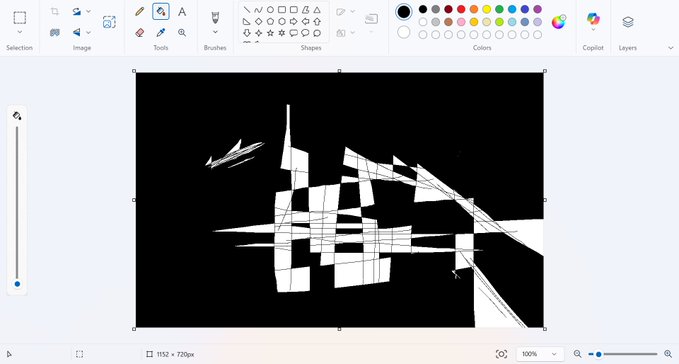Viewport: 679px width, 364px height.
Task: Choose the Diamond shape
Action: 259,21
